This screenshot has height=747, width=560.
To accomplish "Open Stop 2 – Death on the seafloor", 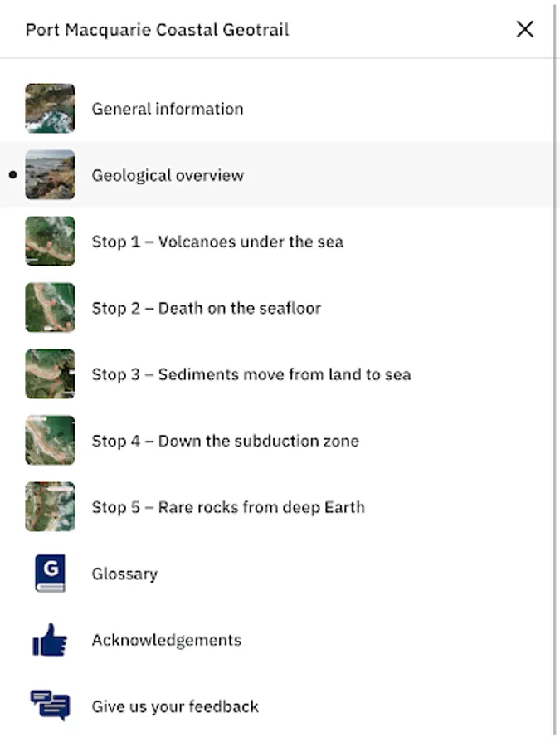I will (x=207, y=308).
